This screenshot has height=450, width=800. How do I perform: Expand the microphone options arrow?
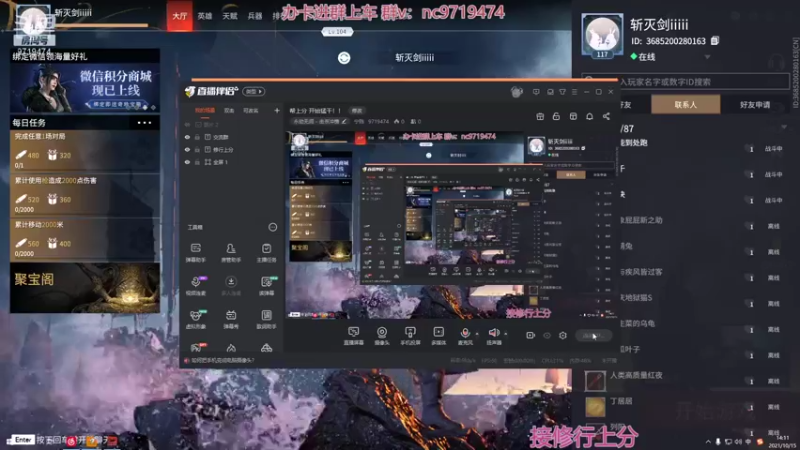click(477, 334)
